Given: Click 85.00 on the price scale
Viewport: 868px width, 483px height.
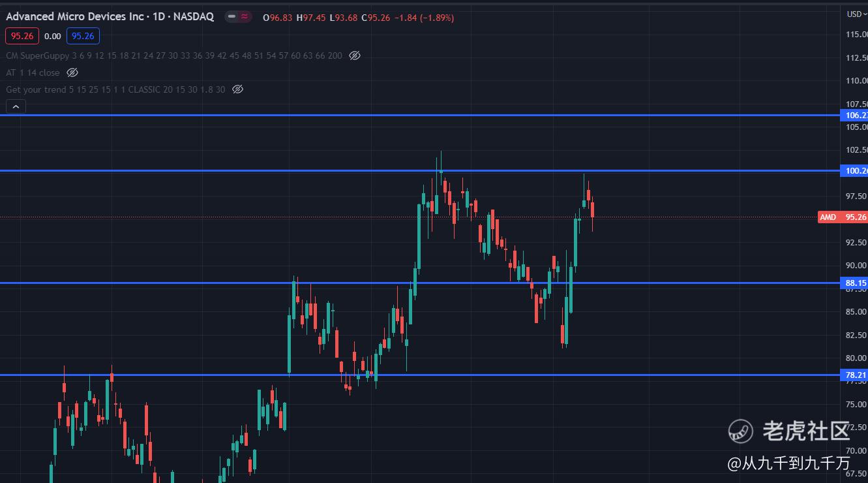Looking at the screenshot, I should 856,311.
